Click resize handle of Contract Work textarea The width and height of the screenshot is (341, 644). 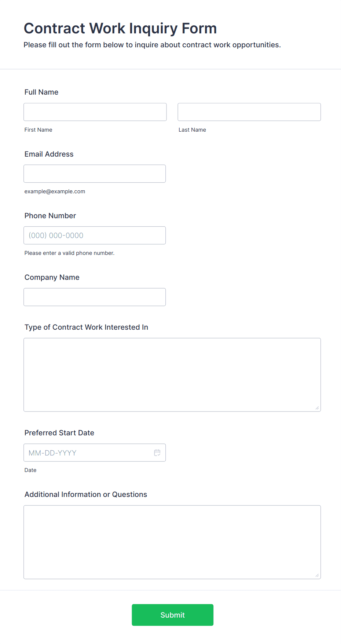317,408
